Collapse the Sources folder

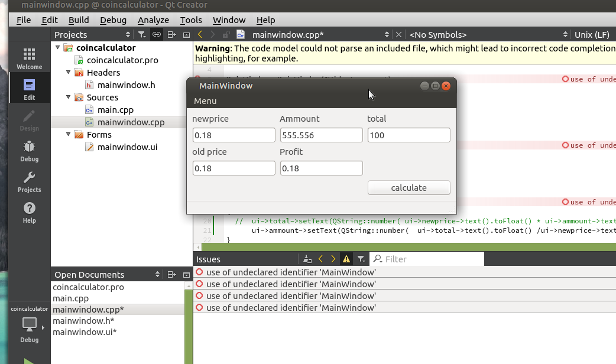(69, 97)
